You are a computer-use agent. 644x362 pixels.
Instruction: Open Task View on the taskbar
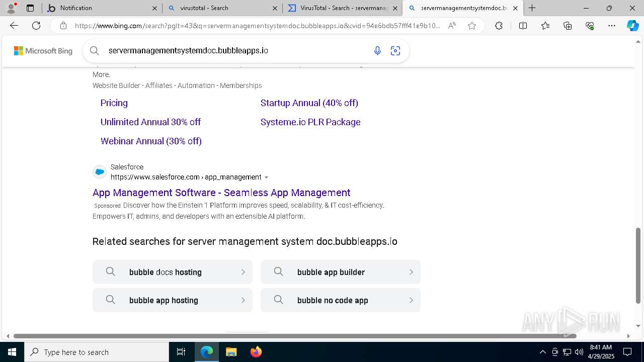(181, 352)
